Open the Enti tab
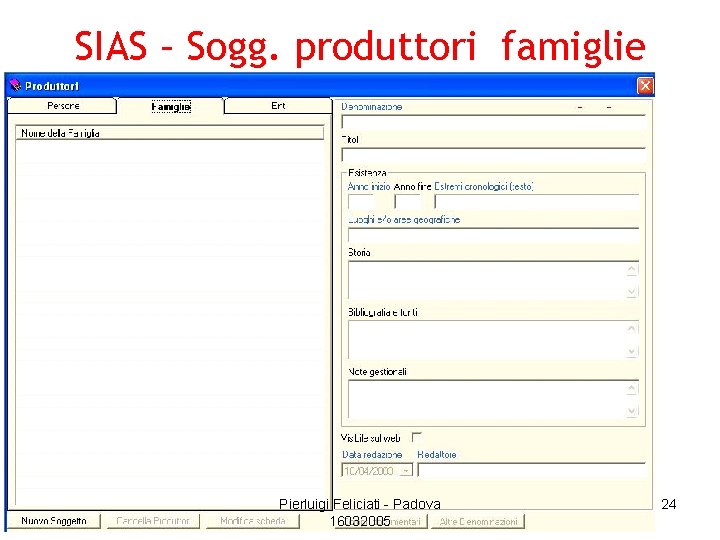The image size is (720, 540). click(278, 106)
